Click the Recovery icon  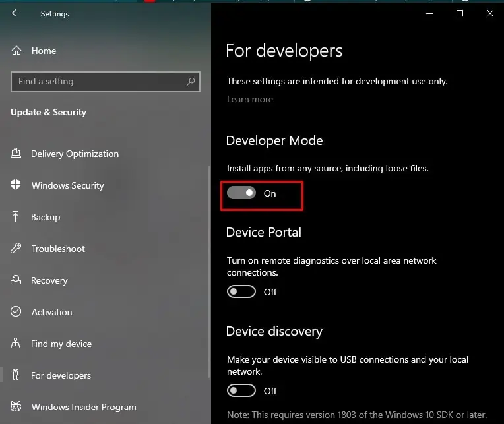(x=16, y=280)
